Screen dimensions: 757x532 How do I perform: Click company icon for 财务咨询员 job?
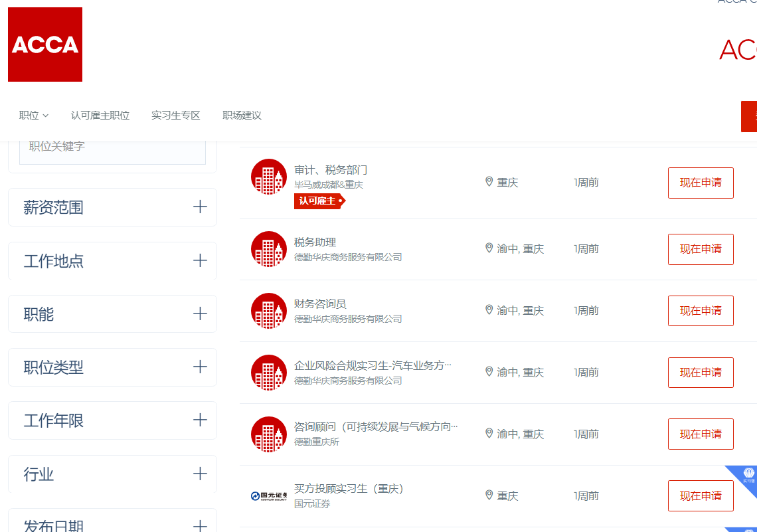point(269,311)
